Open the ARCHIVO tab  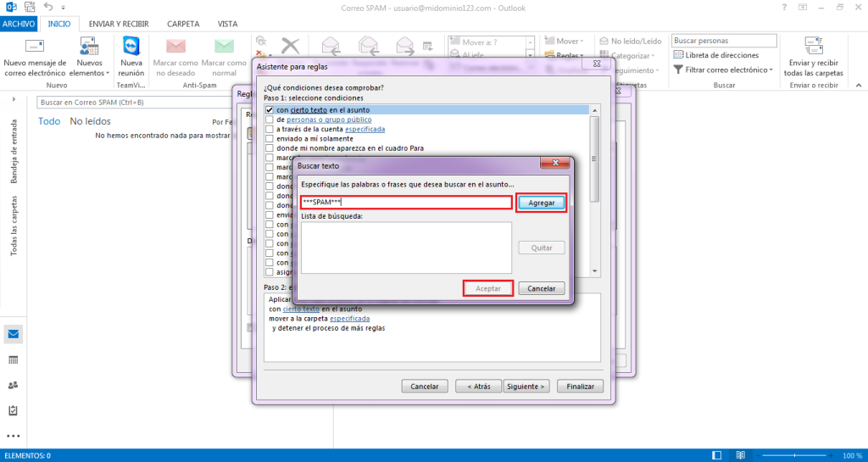pos(19,24)
